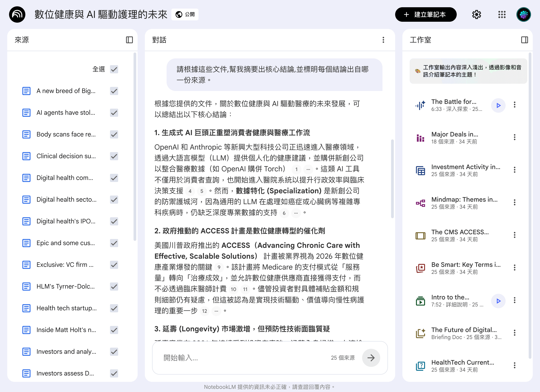Image resolution: width=540 pixels, height=392 pixels.
Task: Click document icon for HLM's Tyrner-Dolc
Action: pos(26,287)
